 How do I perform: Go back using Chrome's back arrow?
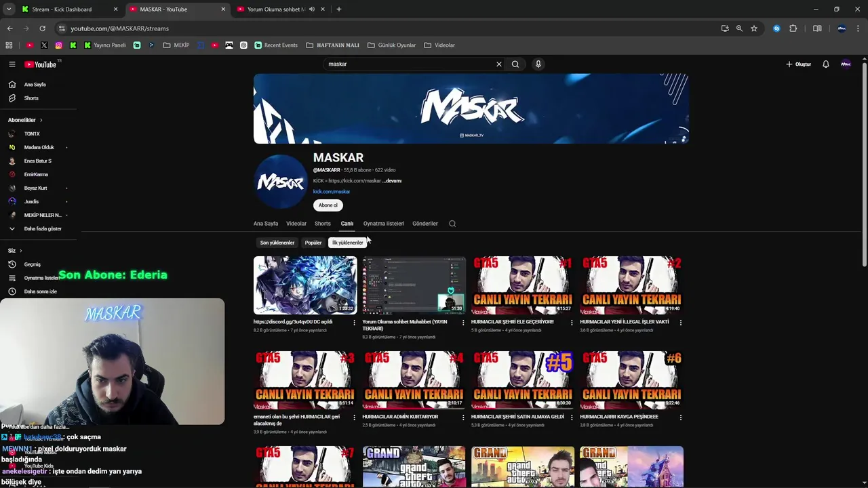[9, 28]
